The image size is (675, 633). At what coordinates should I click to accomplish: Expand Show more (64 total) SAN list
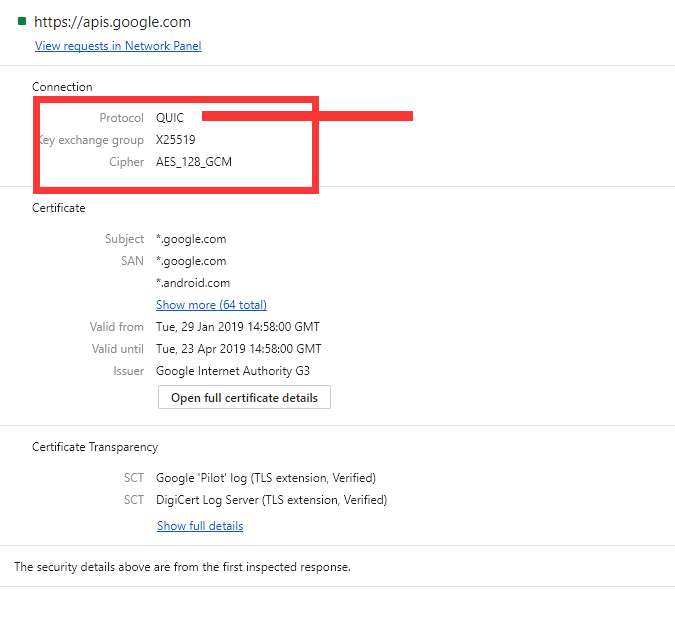click(x=211, y=305)
